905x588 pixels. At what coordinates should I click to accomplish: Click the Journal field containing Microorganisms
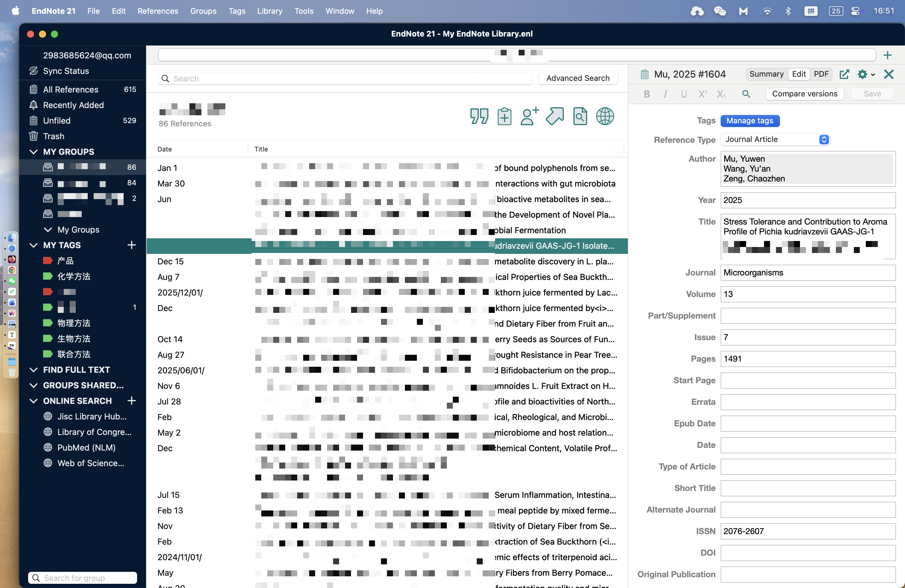pyautogui.click(x=808, y=273)
